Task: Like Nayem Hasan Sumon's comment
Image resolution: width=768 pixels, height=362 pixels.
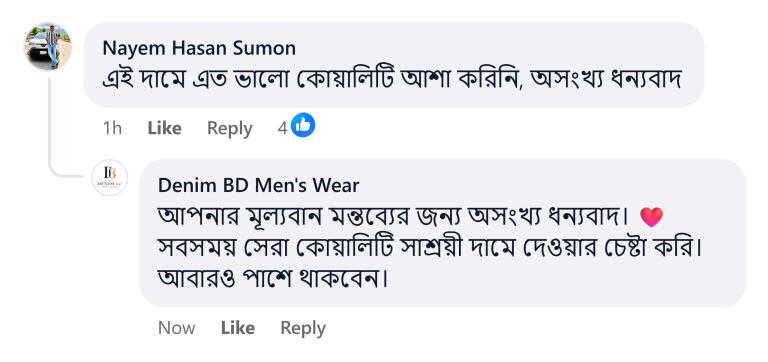Action: click(x=165, y=128)
